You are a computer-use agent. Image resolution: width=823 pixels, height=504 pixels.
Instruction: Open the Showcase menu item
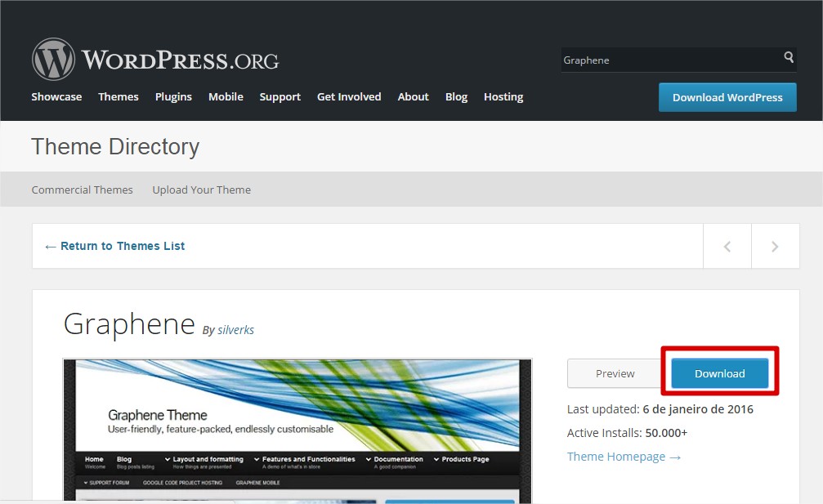coord(56,97)
